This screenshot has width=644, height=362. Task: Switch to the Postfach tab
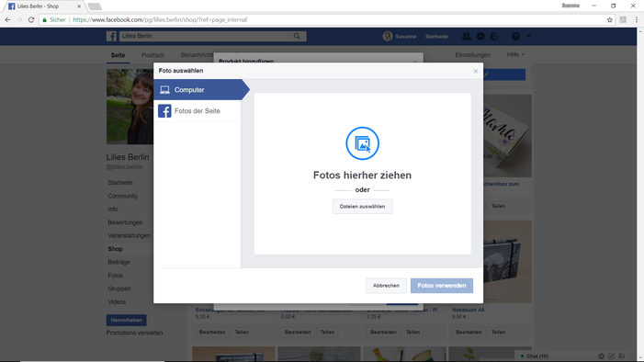[153, 55]
